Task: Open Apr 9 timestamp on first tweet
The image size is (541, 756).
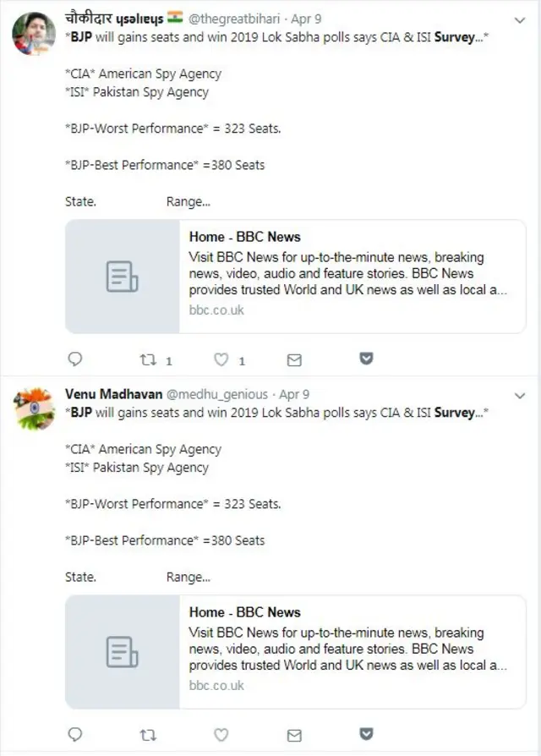Action: click(x=306, y=19)
